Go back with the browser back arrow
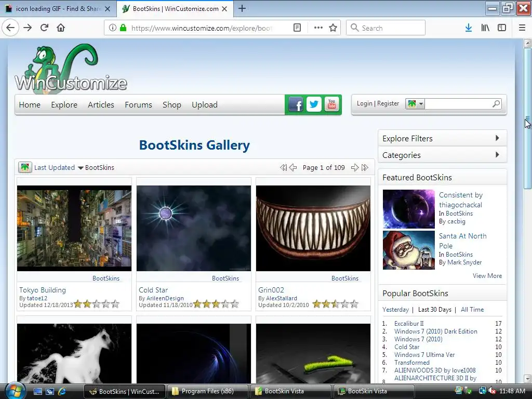Viewport: 532px width, 399px height. tap(10, 28)
